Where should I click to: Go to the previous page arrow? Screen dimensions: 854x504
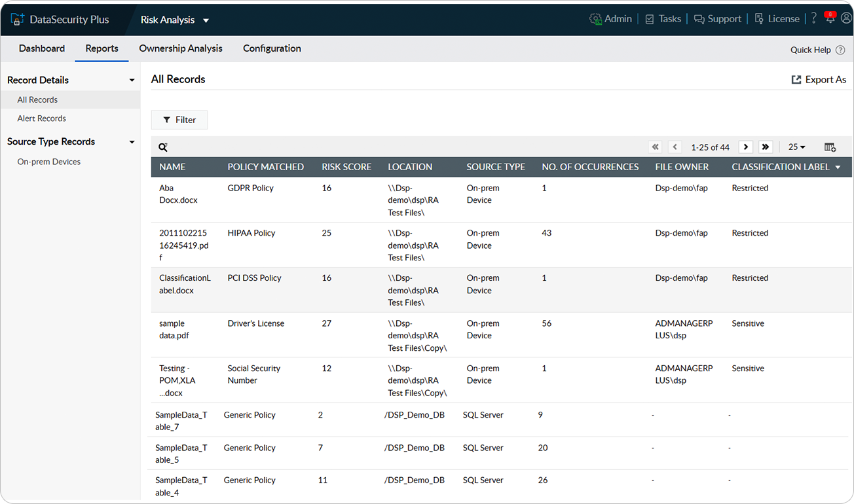tap(675, 147)
